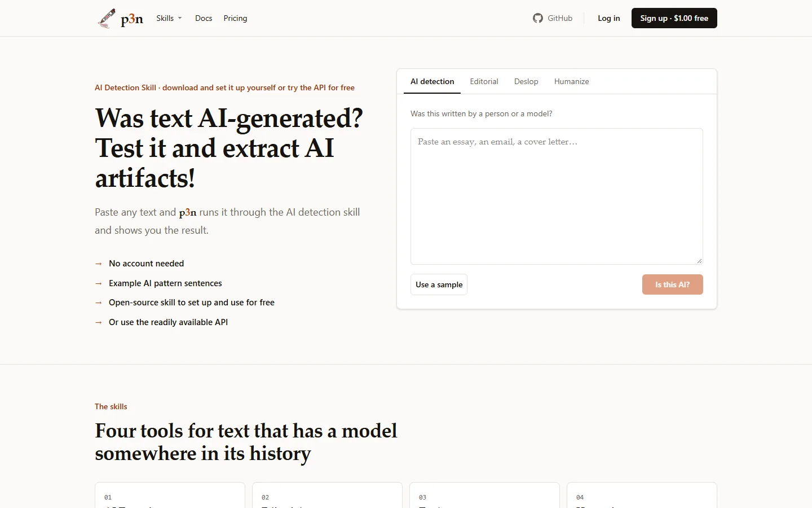The height and width of the screenshot is (508, 812).
Task: Click "Or use the readily available API"
Action: coord(169,322)
